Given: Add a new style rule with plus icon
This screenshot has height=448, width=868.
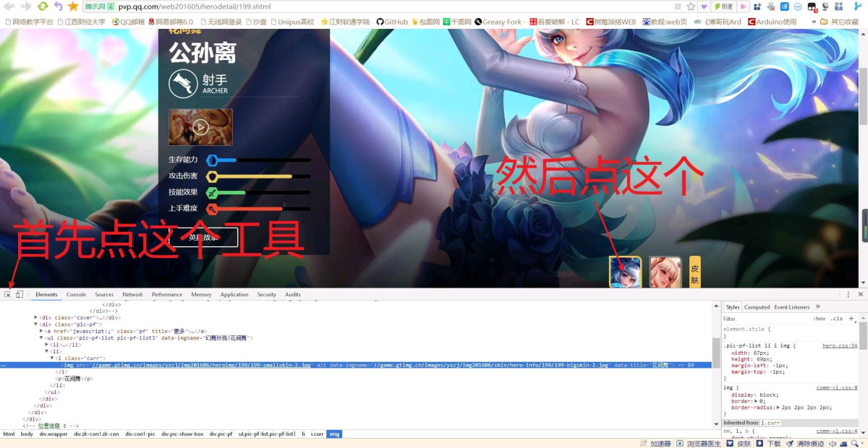Looking at the screenshot, I should pyautogui.click(x=851, y=319).
